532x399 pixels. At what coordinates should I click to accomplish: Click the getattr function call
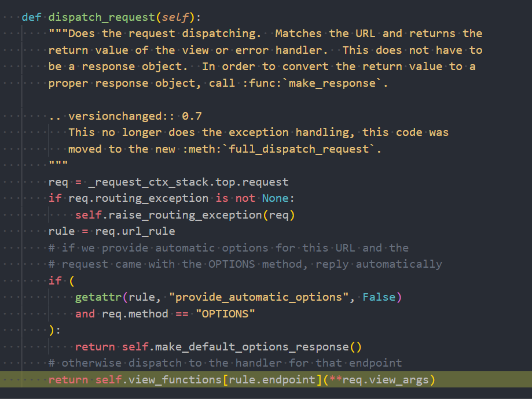pyautogui.click(x=98, y=297)
